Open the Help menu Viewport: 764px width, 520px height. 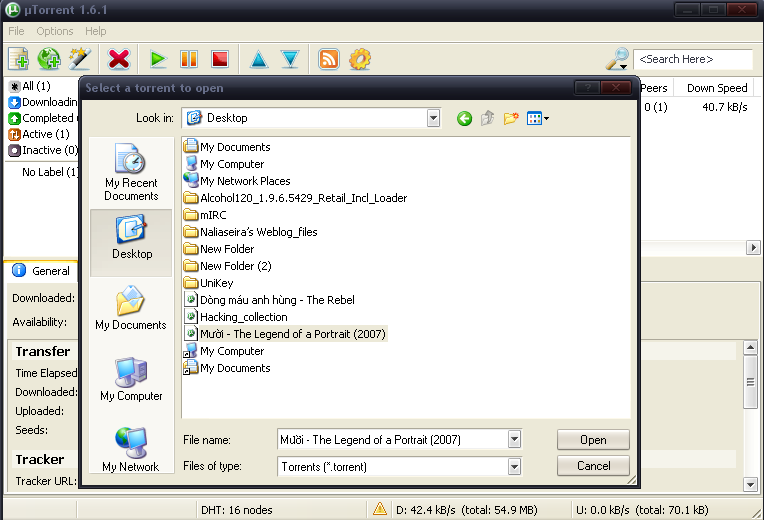pos(96,31)
